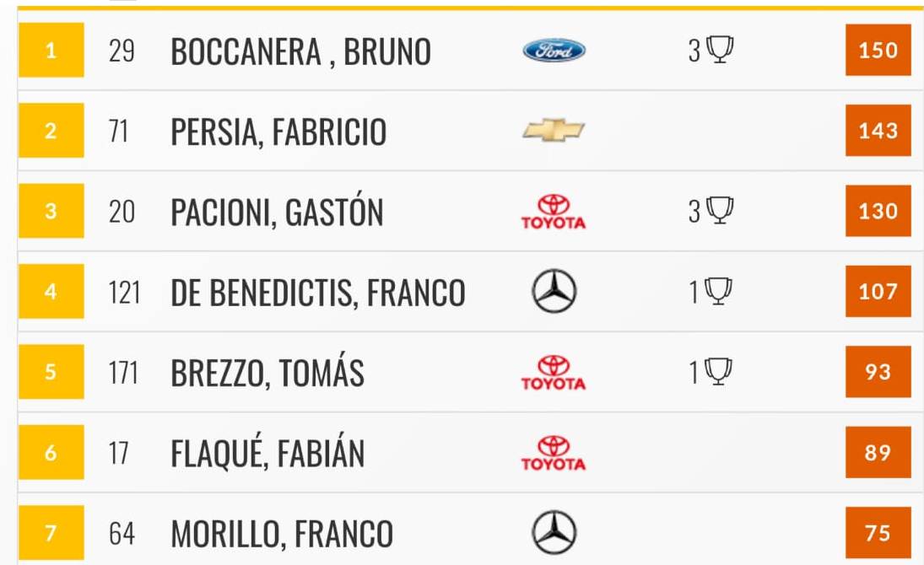The width and height of the screenshot is (924, 565).
Task: Click the Toyota logo in Brezzo's row
Action: pos(554,373)
